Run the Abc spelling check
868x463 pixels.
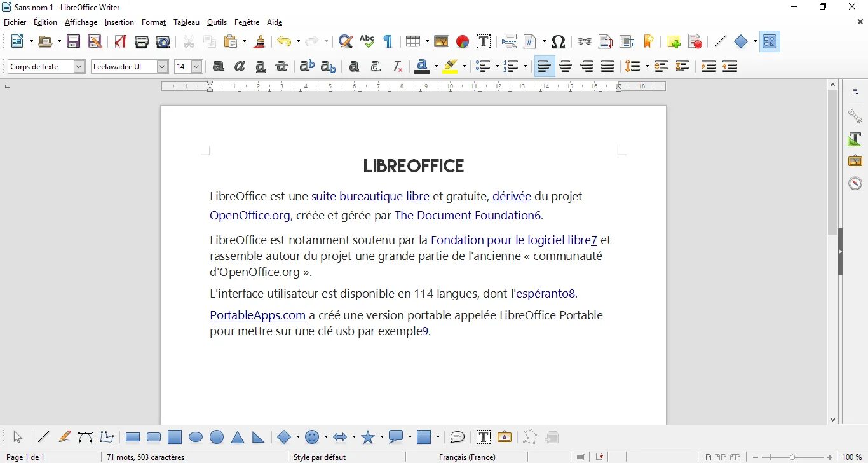tap(367, 42)
